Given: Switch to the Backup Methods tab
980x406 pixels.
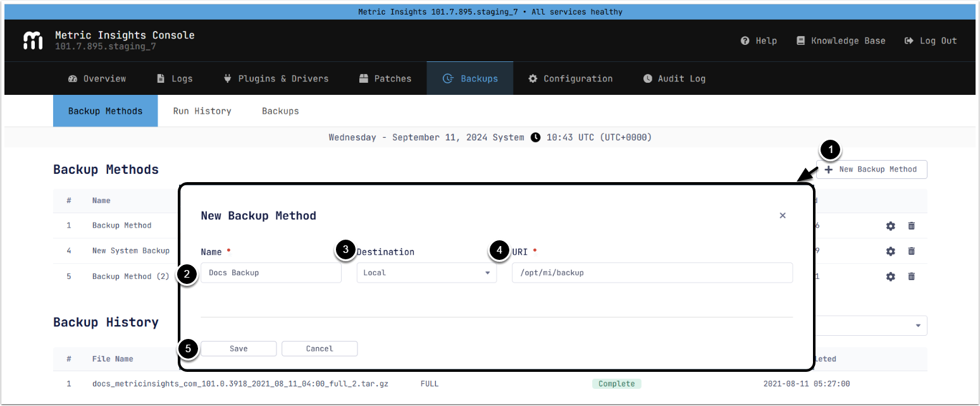Looking at the screenshot, I should click(x=105, y=111).
